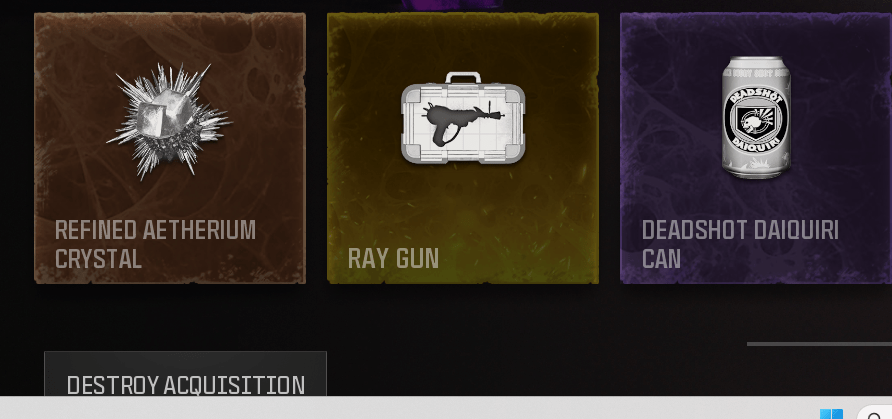Click the "Refined Aetherium Crystal" label text
Image resolution: width=892 pixels, height=419 pixels.
pyautogui.click(x=155, y=244)
